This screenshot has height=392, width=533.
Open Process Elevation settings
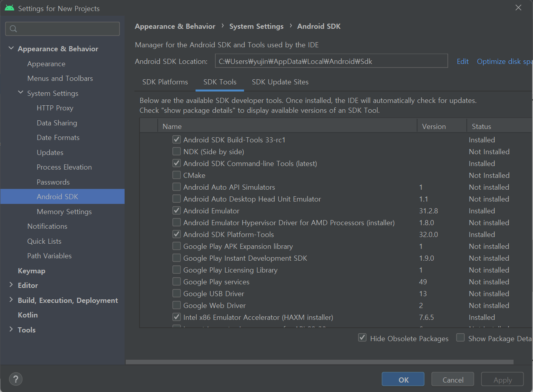(64, 167)
